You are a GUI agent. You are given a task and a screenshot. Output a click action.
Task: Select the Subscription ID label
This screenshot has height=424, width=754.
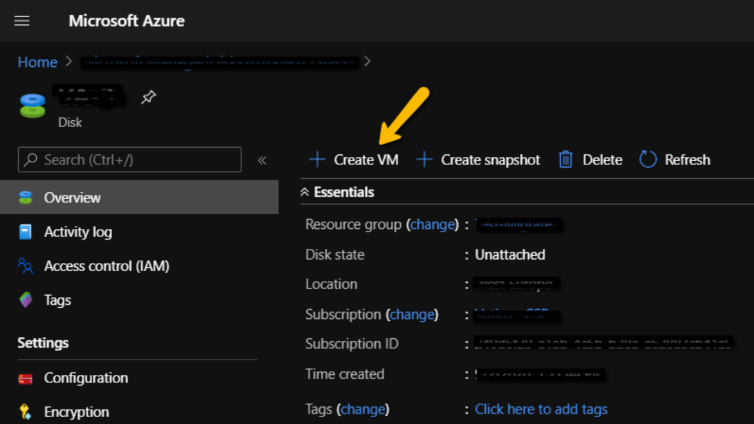352,344
